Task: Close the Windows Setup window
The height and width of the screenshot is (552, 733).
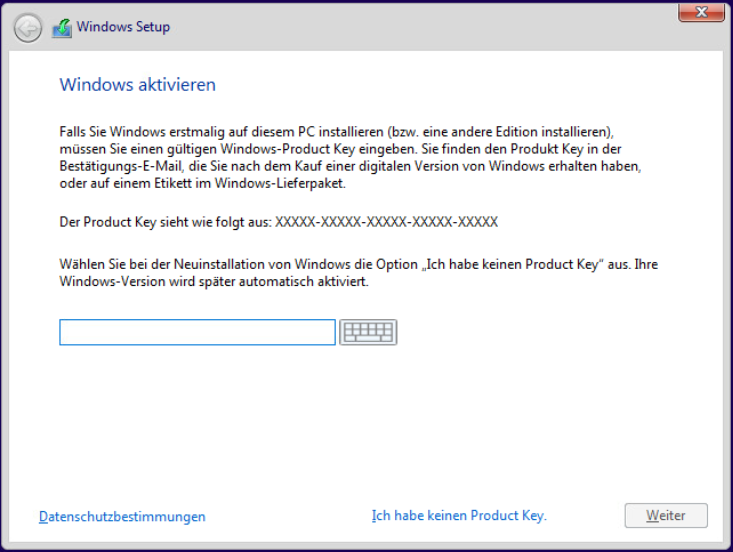Action: click(702, 12)
